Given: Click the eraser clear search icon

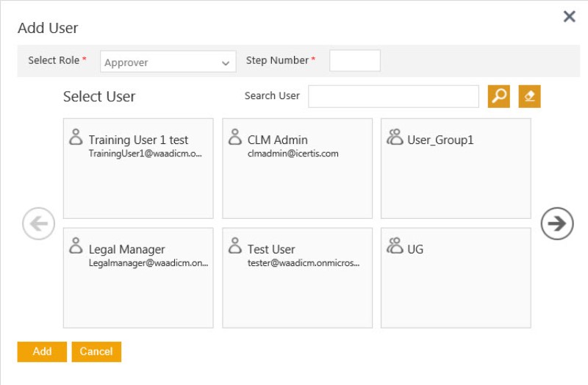Looking at the screenshot, I should (529, 96).
